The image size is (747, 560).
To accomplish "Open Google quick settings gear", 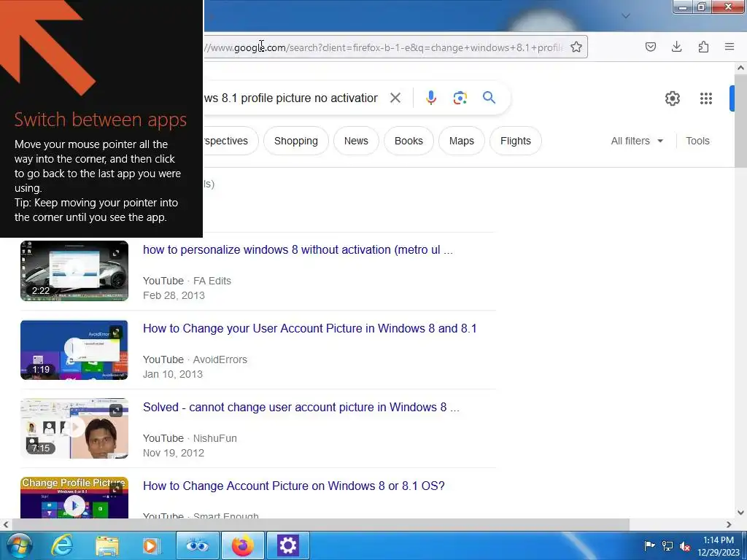I will click(x=672, y=98).
